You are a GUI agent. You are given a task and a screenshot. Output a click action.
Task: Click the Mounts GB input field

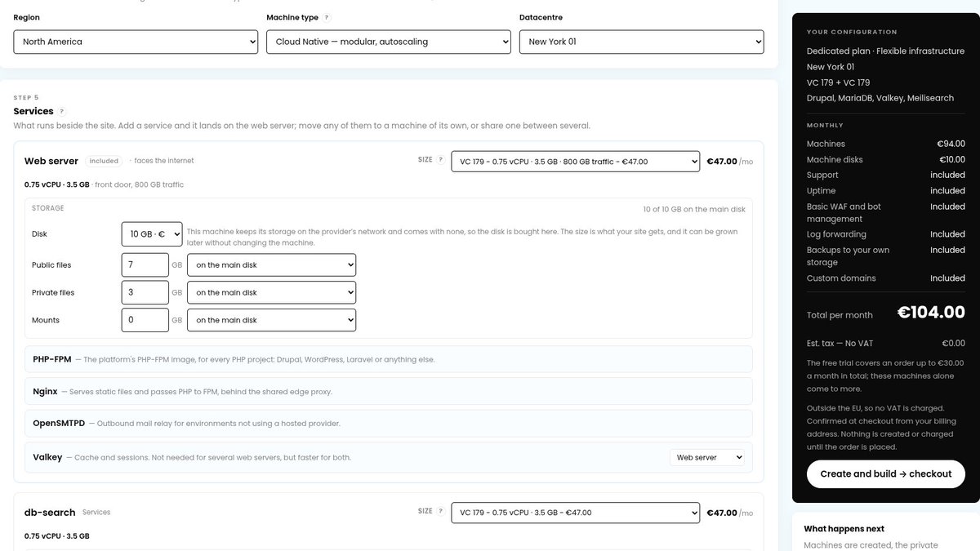click(x=145, y=320)
